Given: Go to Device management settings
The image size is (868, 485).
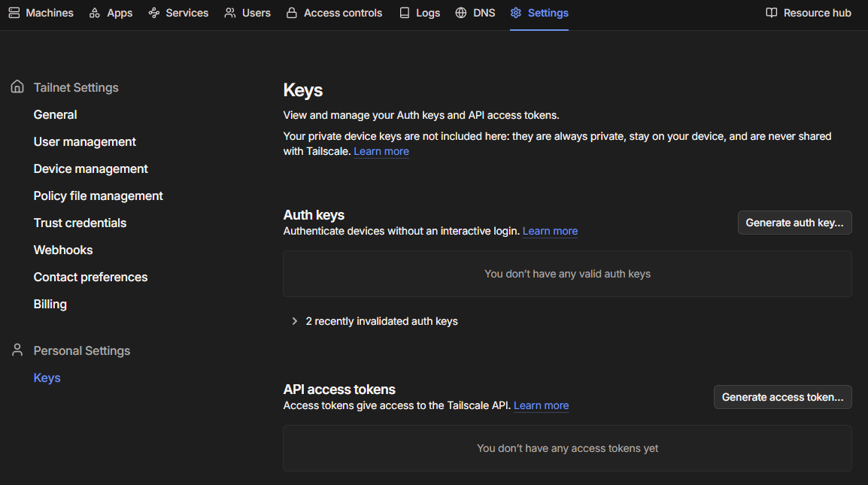Looking at the screenshot, I should [91, 169].
